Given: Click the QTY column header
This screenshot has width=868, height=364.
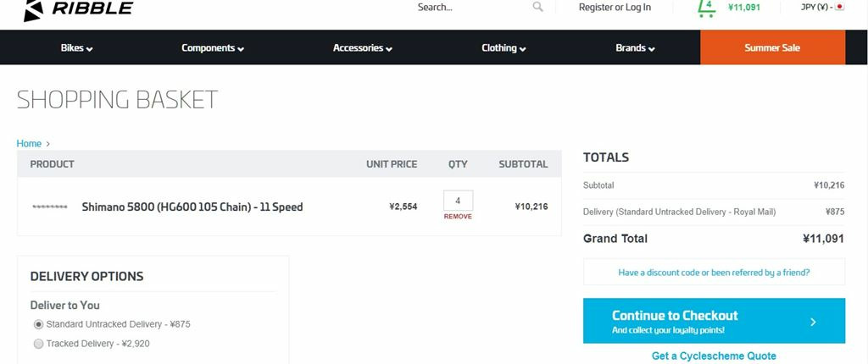Looking at the screenshot, I should pyautogui.click(x=458, y=164).
